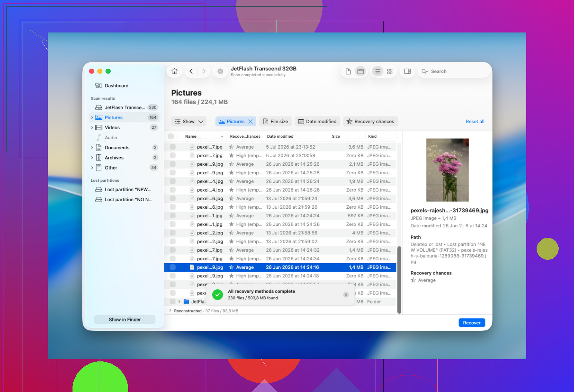574x392 pixels.
Task: Select the list view icon
Action: (377, 71)
